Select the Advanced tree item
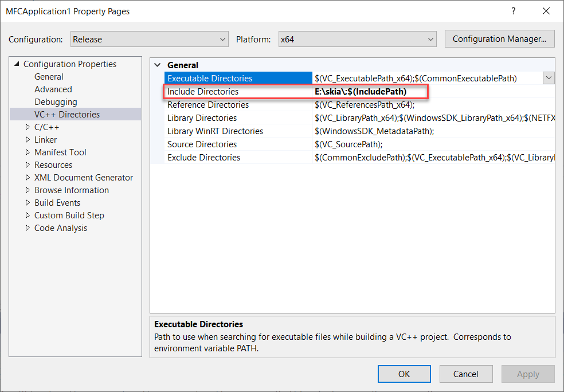564x392 pixels. 53,89
